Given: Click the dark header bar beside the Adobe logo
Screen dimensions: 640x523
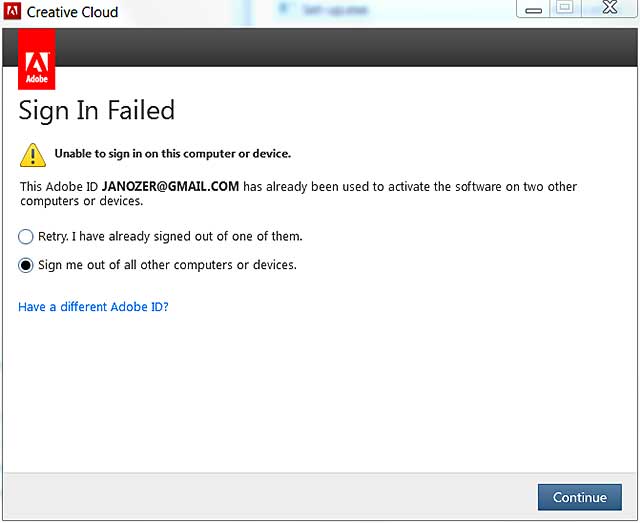Looking at the screenshot, I should tap(340, 47).
